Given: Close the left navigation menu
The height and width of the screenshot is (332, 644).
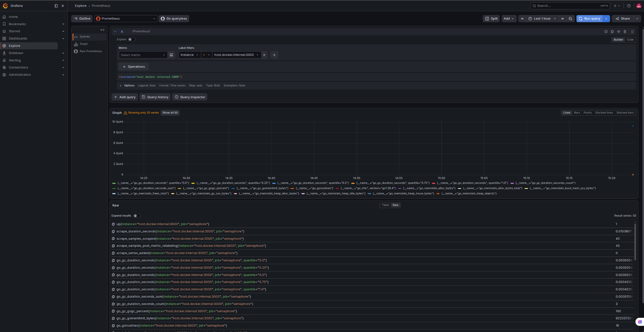Looking at the screenshot, I should [x=63, y=6].
